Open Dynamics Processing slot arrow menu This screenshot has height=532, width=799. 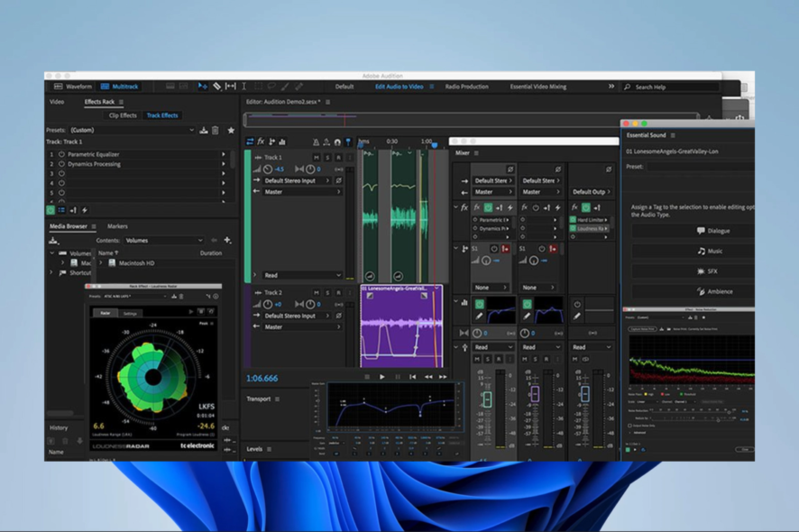pos(223,164)
